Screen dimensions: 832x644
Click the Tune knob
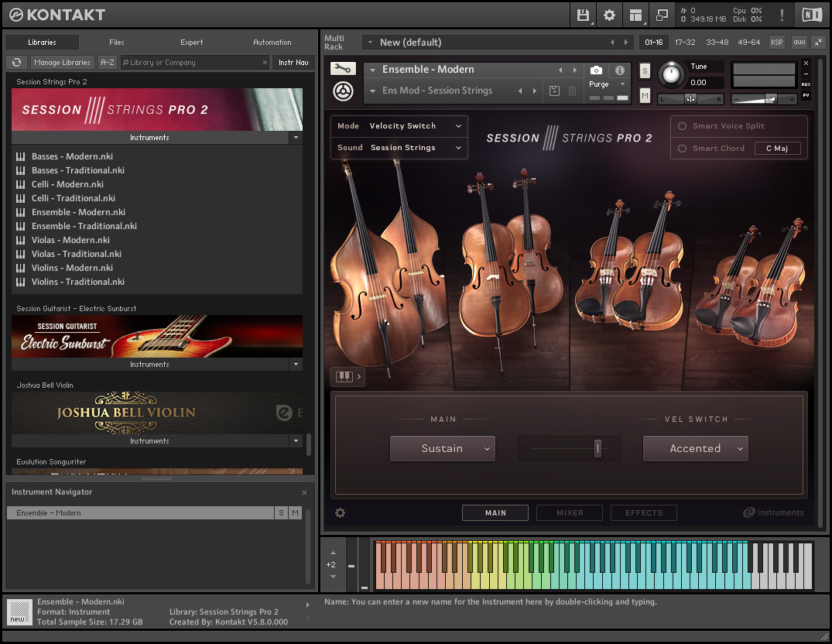(x=671, y=74)
